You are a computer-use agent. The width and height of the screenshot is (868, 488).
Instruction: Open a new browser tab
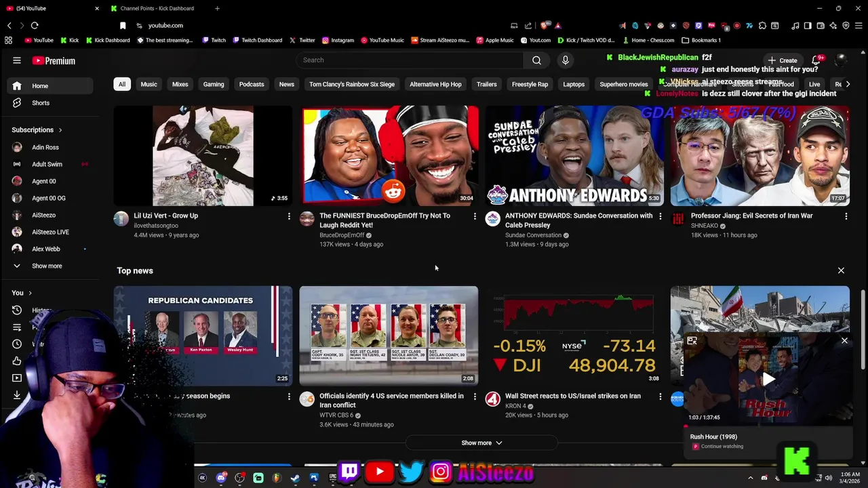coord(217,8)
